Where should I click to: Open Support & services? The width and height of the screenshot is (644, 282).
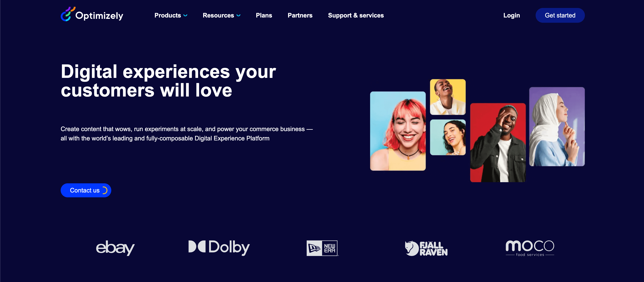point(356,16)
